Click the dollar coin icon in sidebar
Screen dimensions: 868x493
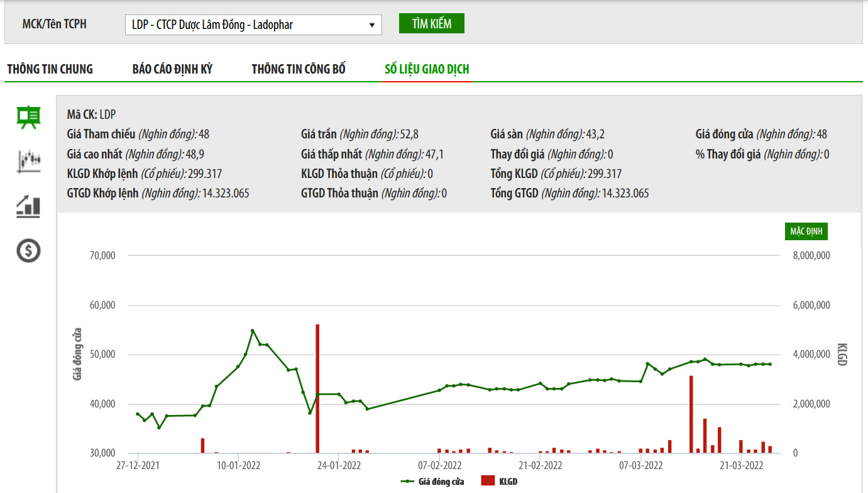coord(28,251)
